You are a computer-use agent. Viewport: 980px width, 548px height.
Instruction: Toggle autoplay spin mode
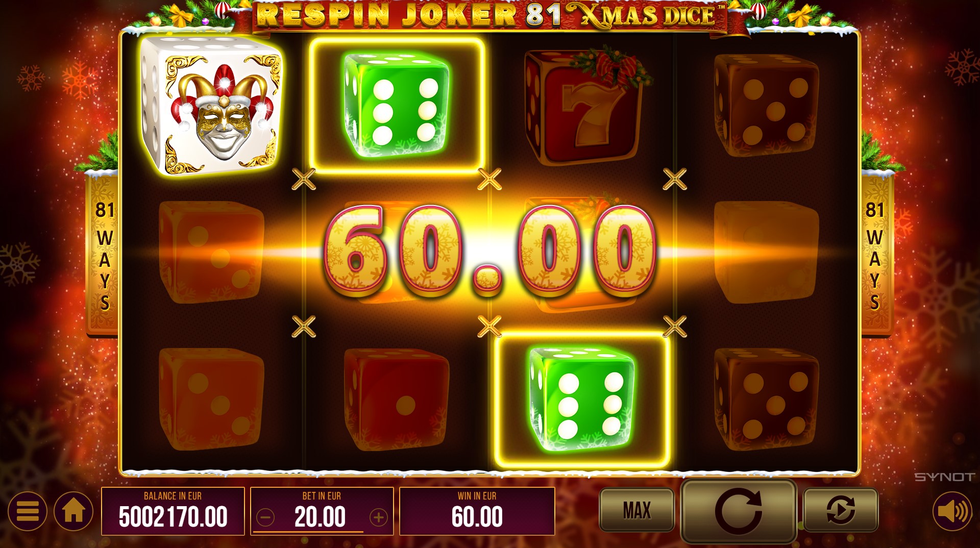click(x=841, y=510)
